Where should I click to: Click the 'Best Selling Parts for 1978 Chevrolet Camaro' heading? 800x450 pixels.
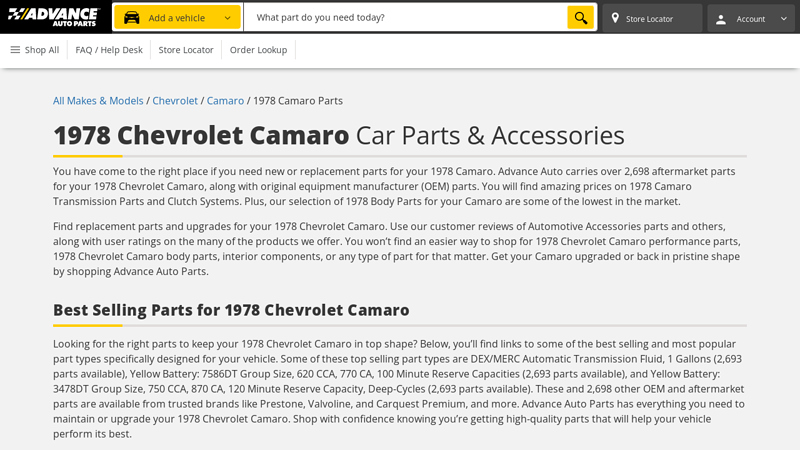(x=231, y=310)
